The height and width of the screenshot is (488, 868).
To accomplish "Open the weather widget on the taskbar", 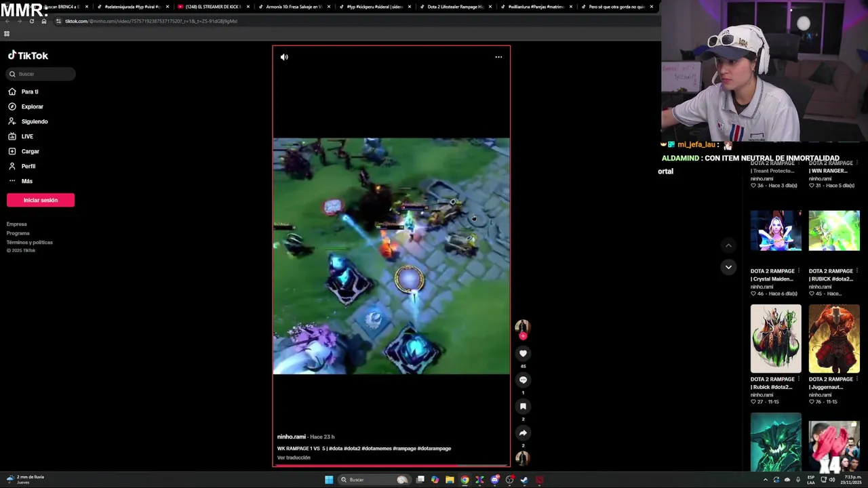I will click(26, 480).
